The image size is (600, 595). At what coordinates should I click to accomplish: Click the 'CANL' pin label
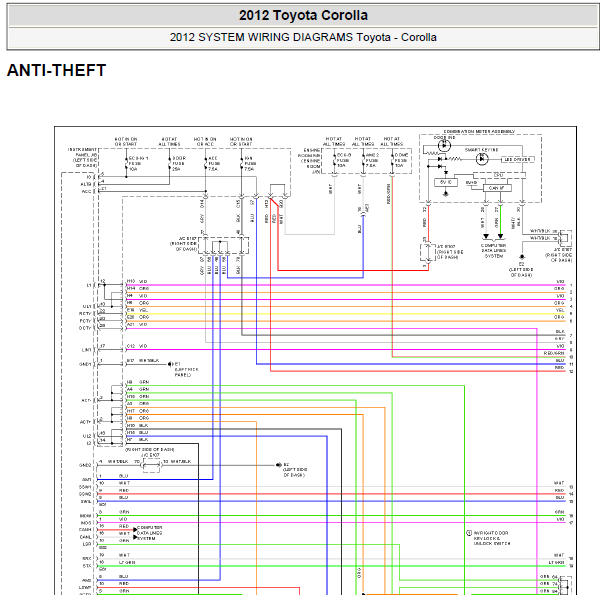coord(85,537)
